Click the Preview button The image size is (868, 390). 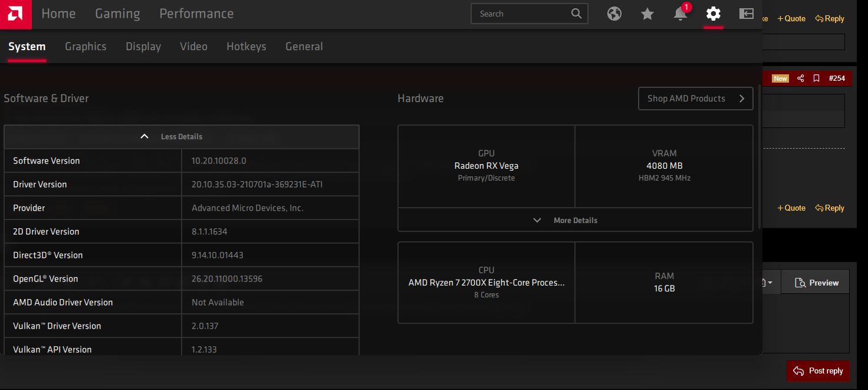click(x=816, y=283)
